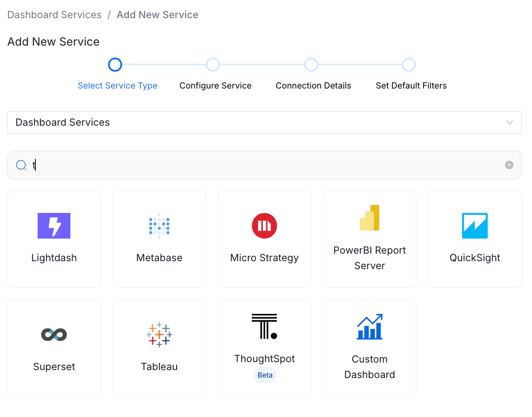Screen dimensions: 532x417
Task: Open the Dashboard Services dropdown
Action: tap(264, 122)
